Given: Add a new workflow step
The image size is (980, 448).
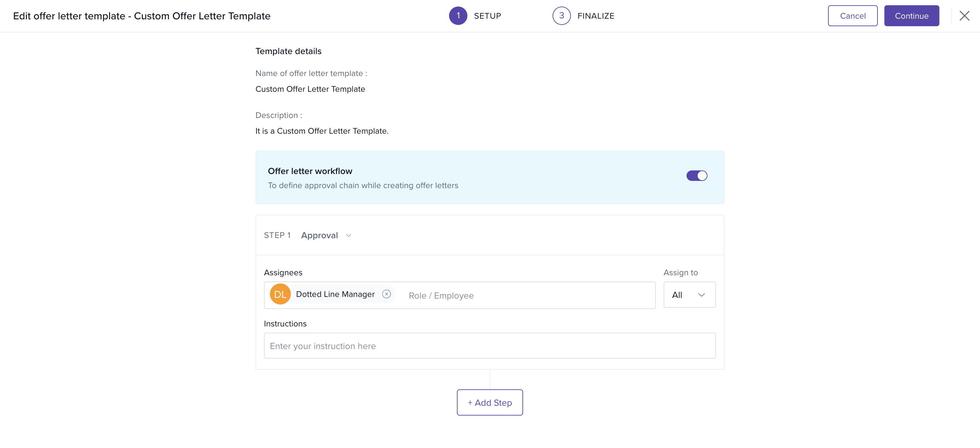Looking at the screenshot, I should (x=489, y=402).
